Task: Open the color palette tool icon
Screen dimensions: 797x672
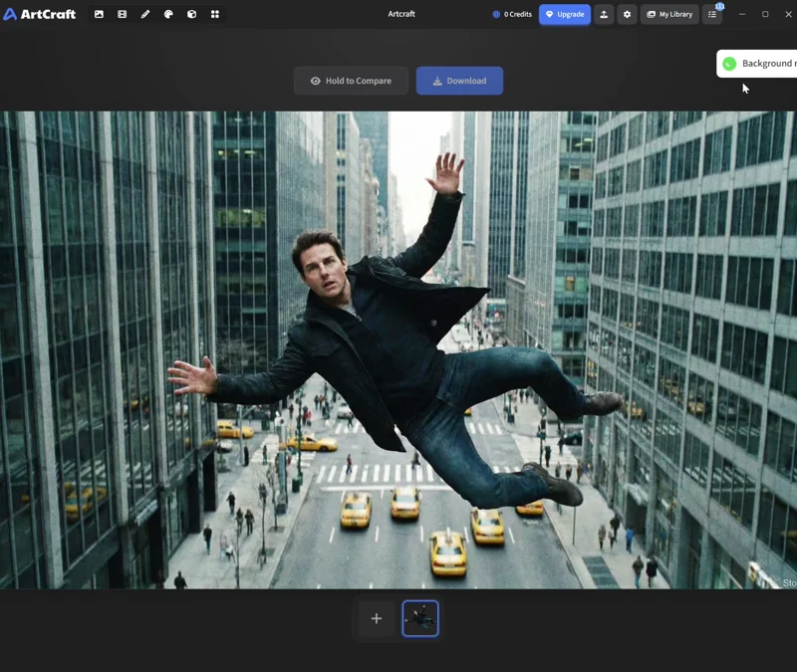Action: pos(168,14)
